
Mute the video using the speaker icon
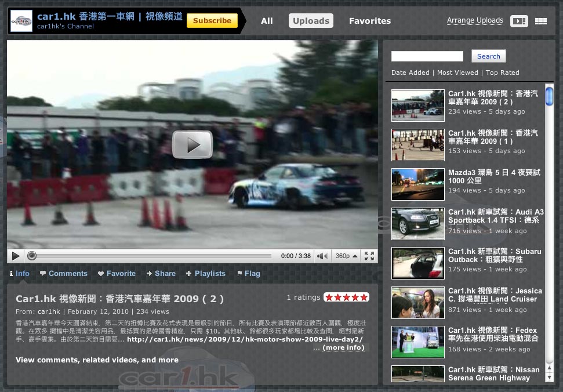click(x=322, y=256)
